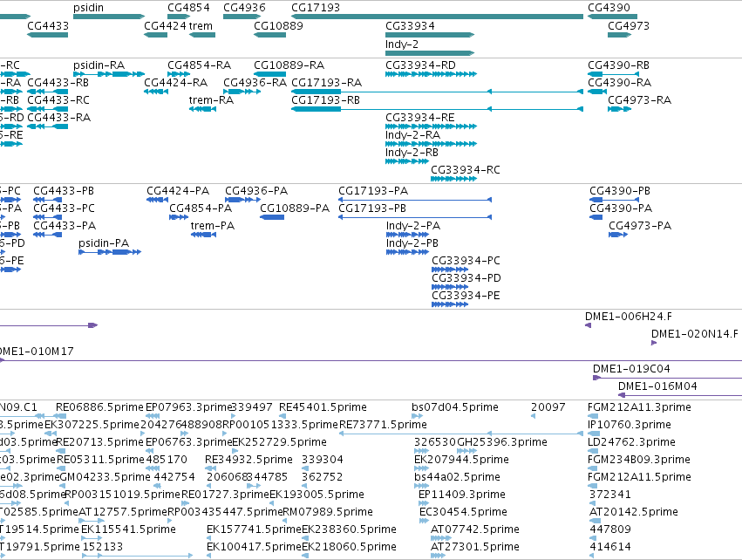Screen dimensions: 742x560
Task: Select transcript CG10889-RA
Action: pos(269,74)
